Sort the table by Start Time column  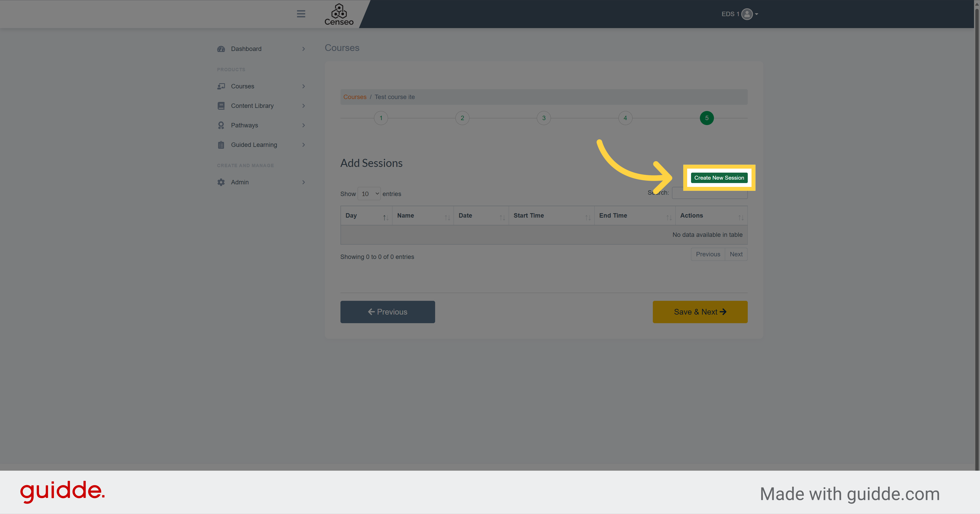click(x=551, y=216)
